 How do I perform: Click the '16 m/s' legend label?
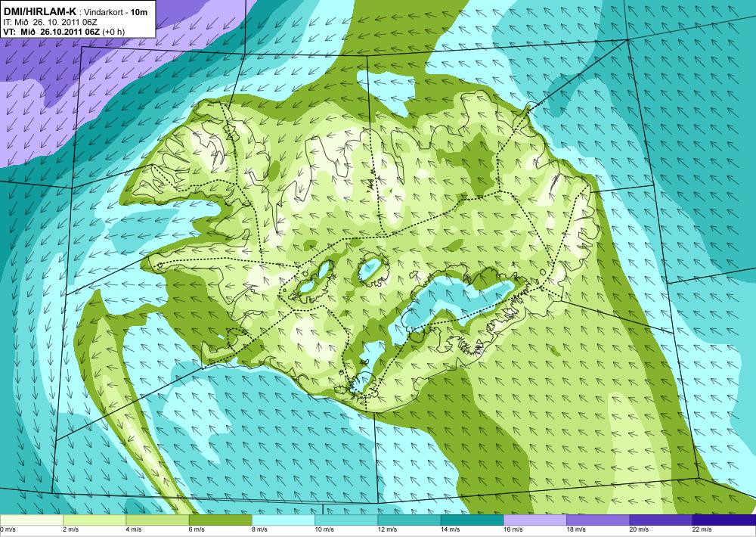(513, 529)
